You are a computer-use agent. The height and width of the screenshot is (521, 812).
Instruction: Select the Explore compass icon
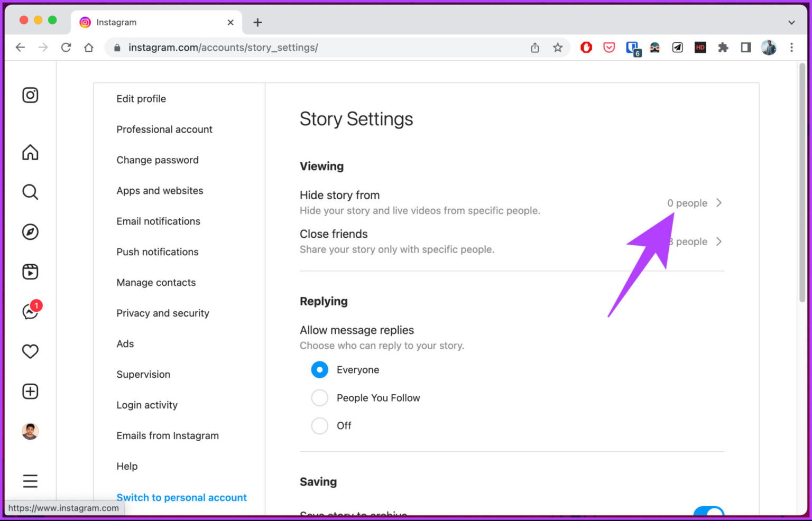click(x=30, y=231)
